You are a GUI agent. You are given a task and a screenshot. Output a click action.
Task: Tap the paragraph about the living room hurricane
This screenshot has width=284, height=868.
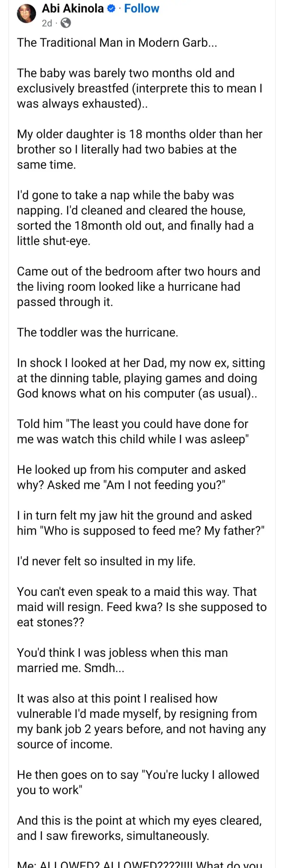pyautogui.click(x=138, y=287)
